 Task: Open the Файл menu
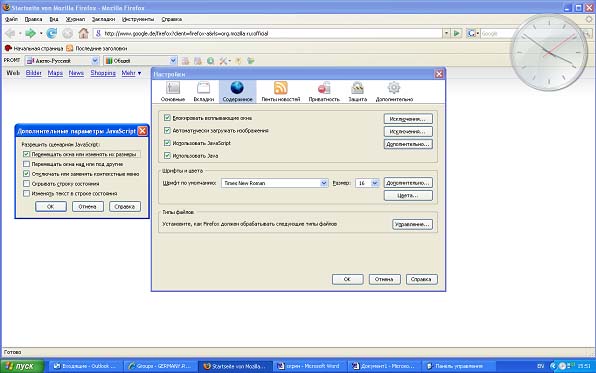point(11,19)
